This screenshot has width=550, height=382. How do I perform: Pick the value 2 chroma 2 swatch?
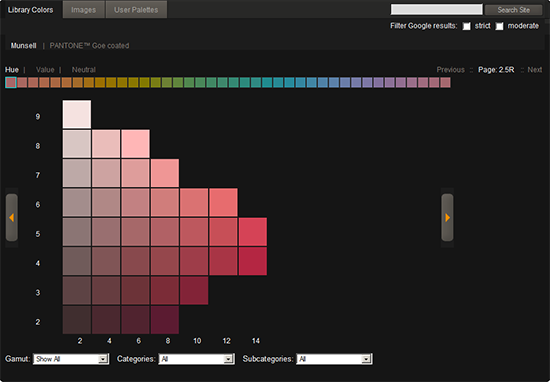(77, 320)
